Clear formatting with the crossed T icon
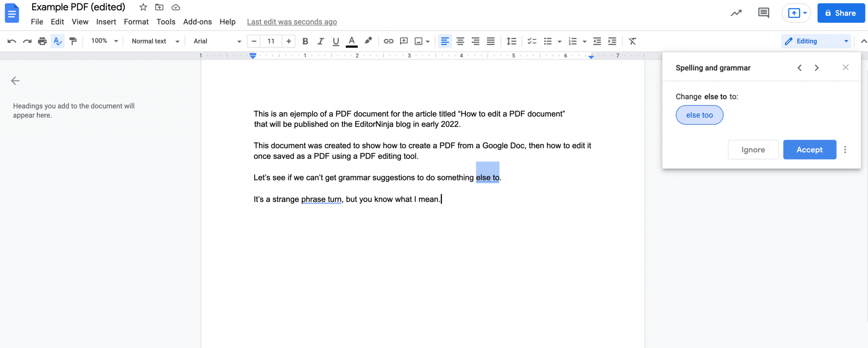Screen dimensions: 868x348 coord(632,41)
